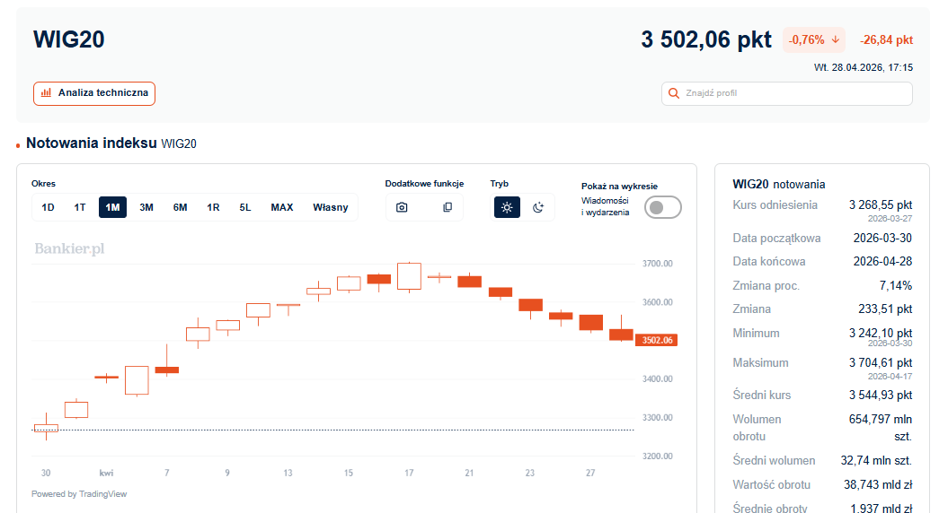Click the bar chart icon in Analiza techniczna
Image resolution: width=948 pixels, height=513 pixels.
(46, 93)
